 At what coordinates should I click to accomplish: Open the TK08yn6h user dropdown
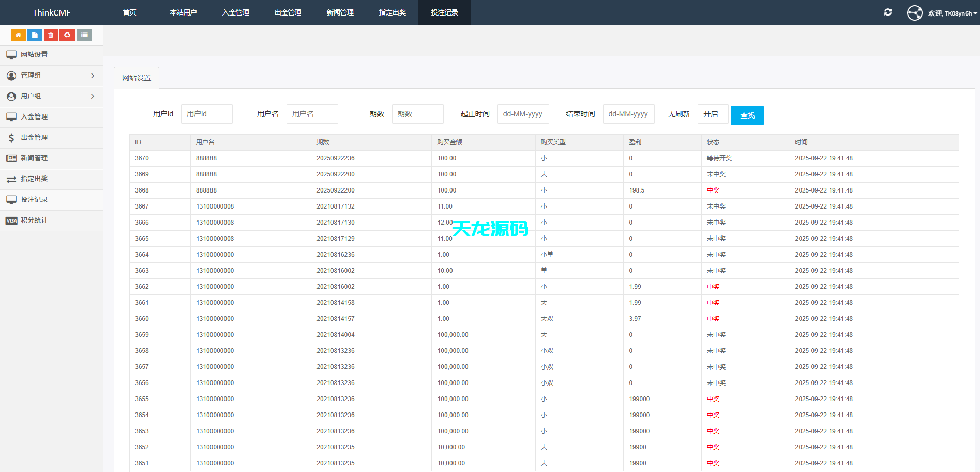tap(949, 12)
